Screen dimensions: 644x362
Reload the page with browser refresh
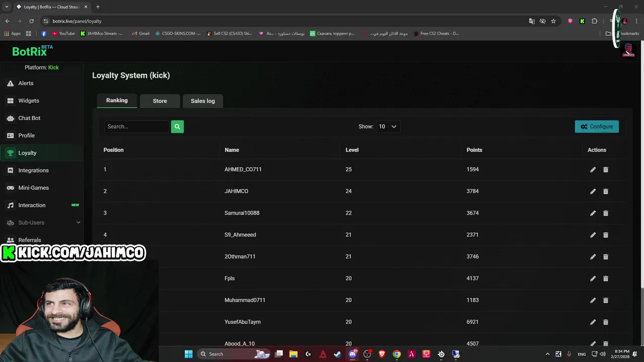pyautogui.click(x=31, y=21)
